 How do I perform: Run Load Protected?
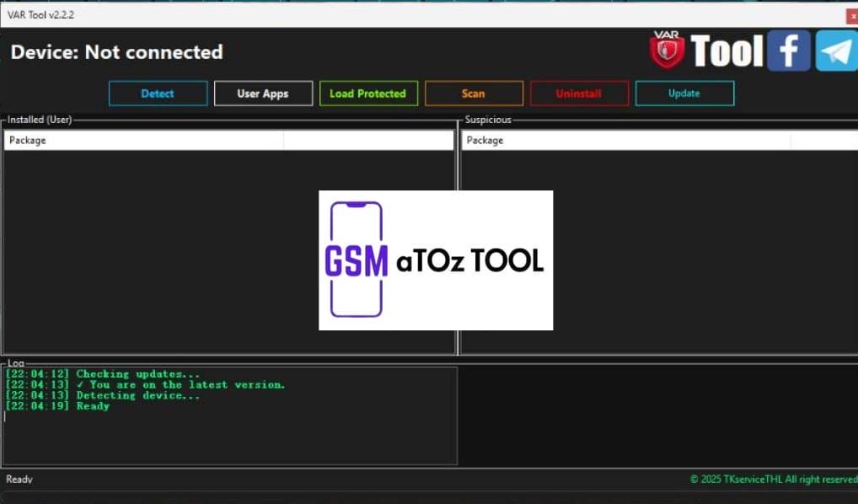pyautogui.click(x=368, y=94)
